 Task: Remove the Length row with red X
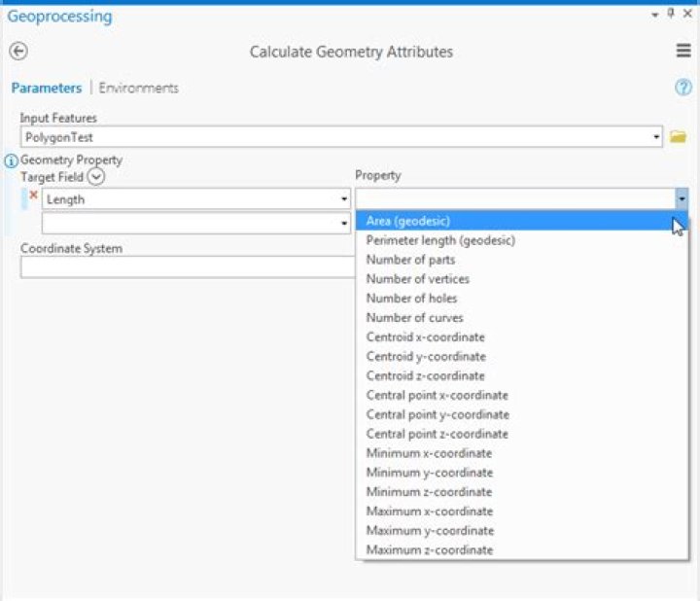tap(33, 196)
